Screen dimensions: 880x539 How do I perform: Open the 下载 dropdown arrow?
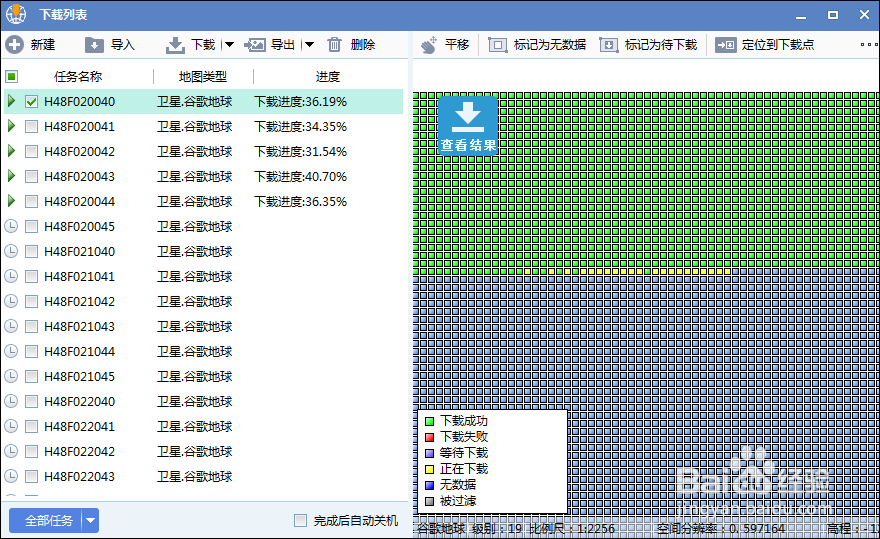pos(229,45)
